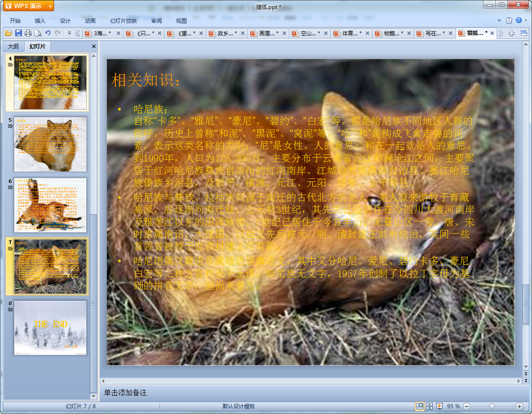Click 单击添加备注 notes area
Image resolution: width=532 pixels, height=414 pixels.
[x=125, y=393]
